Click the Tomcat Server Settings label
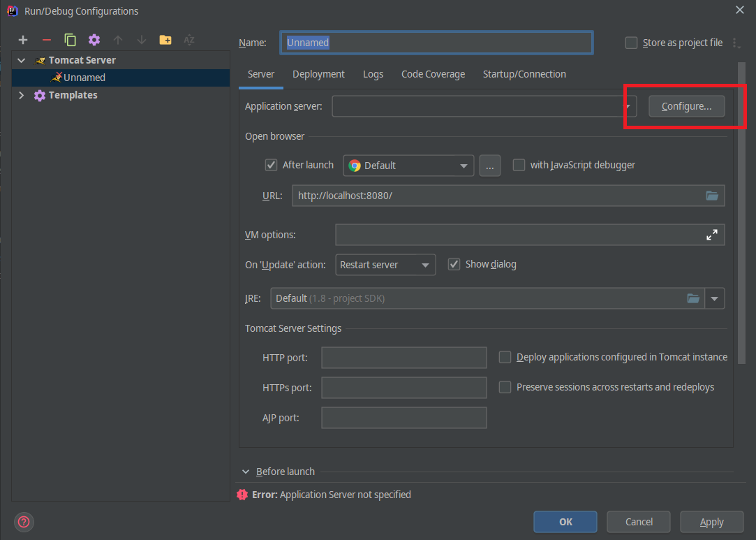Screen dimensions: 756x540 292,328
